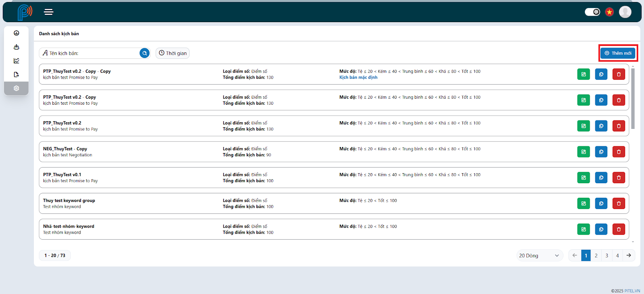
Task: Duplicate the PTP_ThuyTest v0.2 - Copy row
Action: click(x=601, y=100)
